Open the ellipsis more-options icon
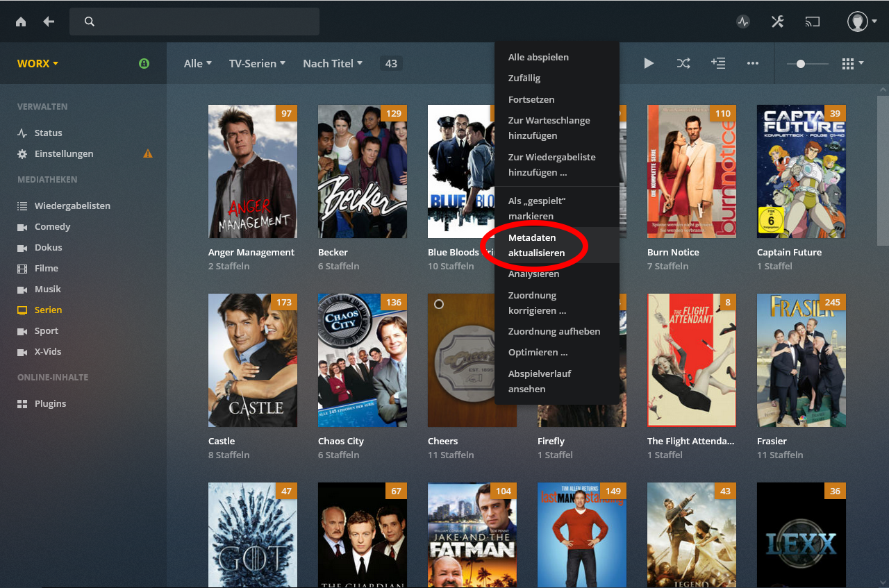The image size is (889, 588). pyautogui.click(x=753, y=63)
